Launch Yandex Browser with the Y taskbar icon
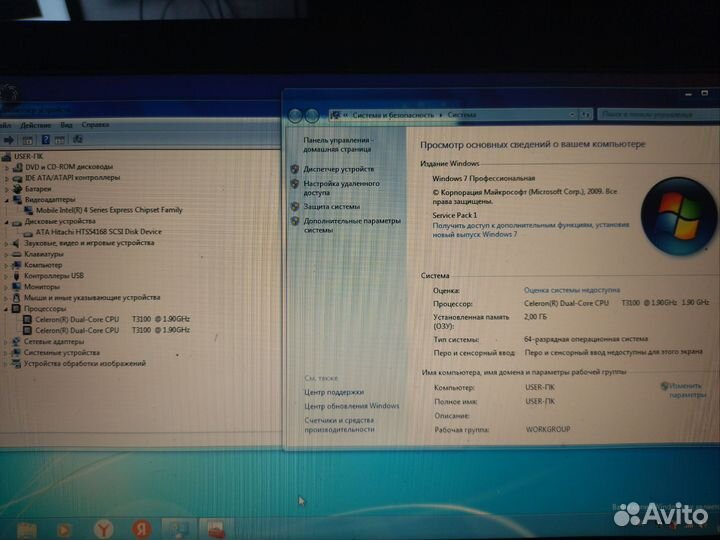The width and height of the screenshot is (720, 540). coord(104,529)
